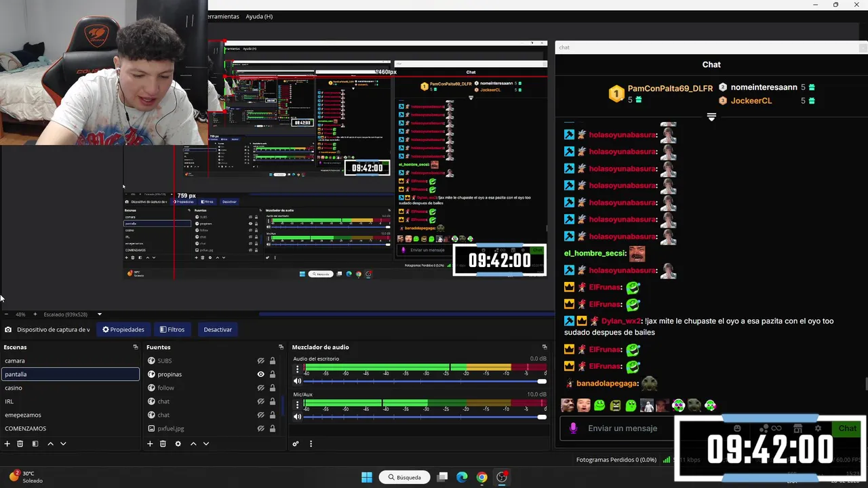Screen dimensions: 868x488
Task: Pop out the Escenas dock
Action: click(135, 347)
